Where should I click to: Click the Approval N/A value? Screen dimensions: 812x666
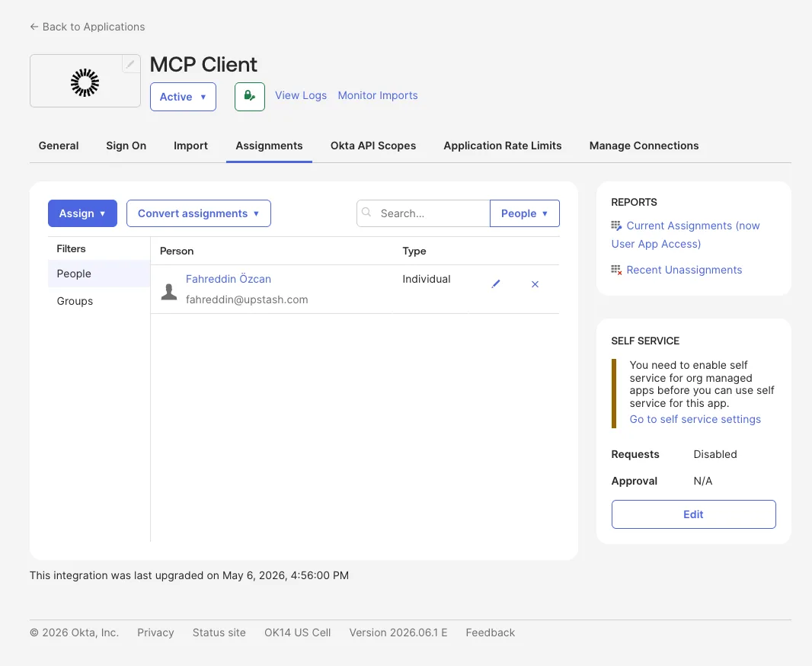click(x=703, y=481)
